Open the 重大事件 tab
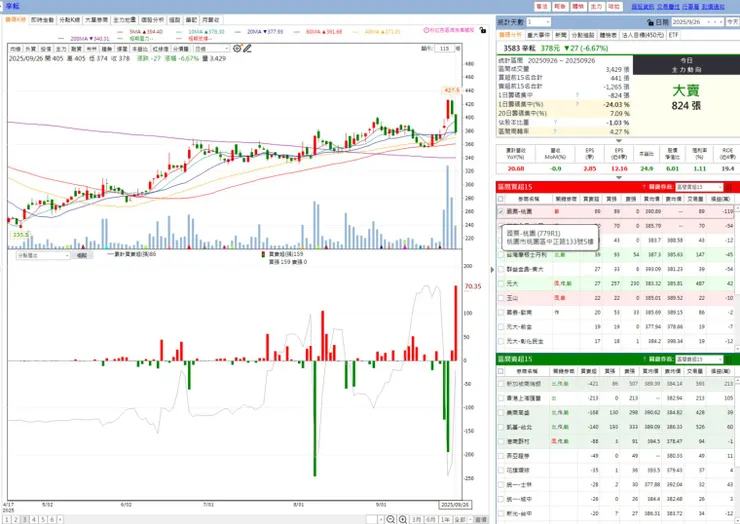The width and height of the screenshot is (740, 524). tap(538, 35)
